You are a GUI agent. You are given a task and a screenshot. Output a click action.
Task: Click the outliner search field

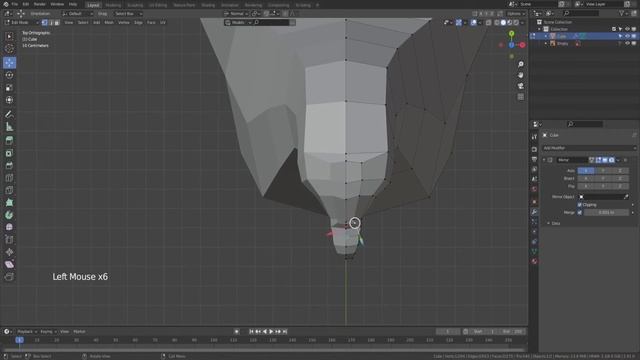581,13
